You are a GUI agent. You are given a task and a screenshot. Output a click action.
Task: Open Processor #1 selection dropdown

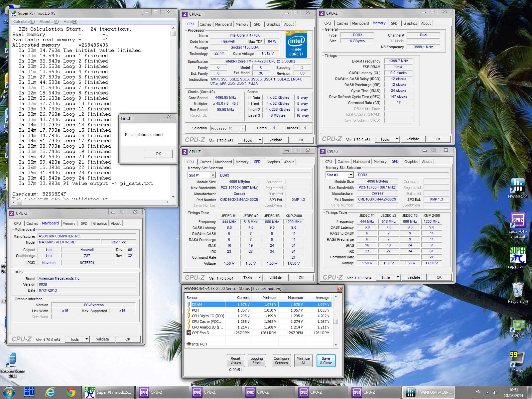pyautogui.click(x=243, y=128)
